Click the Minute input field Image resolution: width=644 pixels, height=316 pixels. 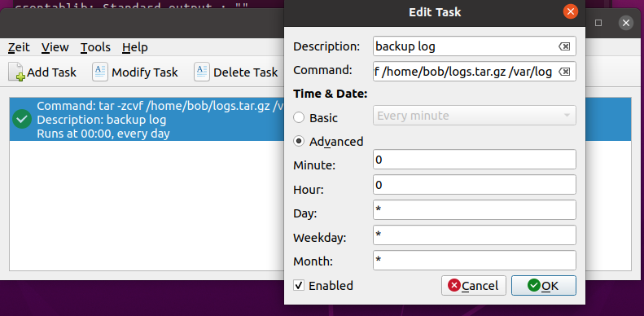(x=475, y=160)
